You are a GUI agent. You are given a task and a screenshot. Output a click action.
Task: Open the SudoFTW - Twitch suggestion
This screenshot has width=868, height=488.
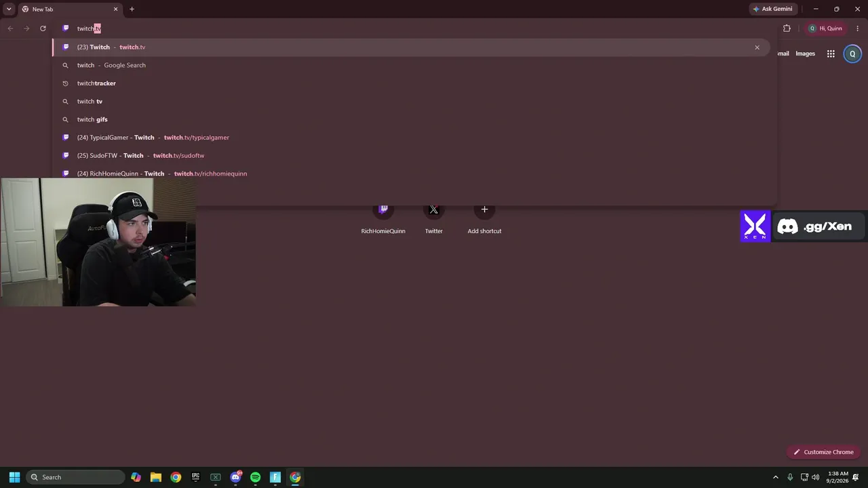tap(411, 155)
